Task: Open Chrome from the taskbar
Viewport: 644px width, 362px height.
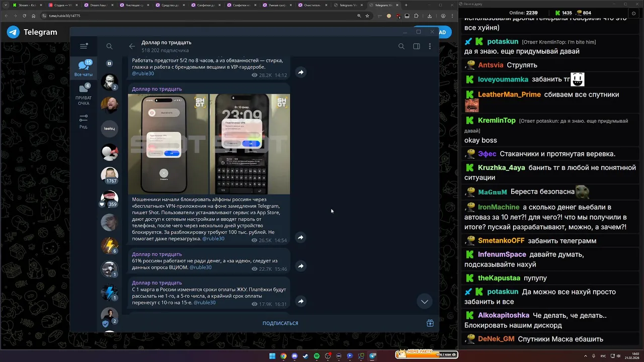Action: coord(283,356)
